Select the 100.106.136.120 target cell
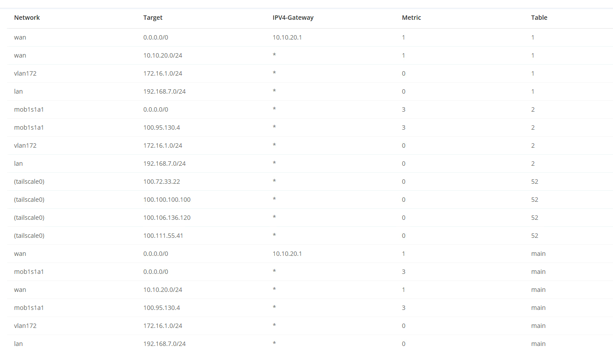Image resolution: width=613 pixels, height=364 pixels. tap(167, 218)
